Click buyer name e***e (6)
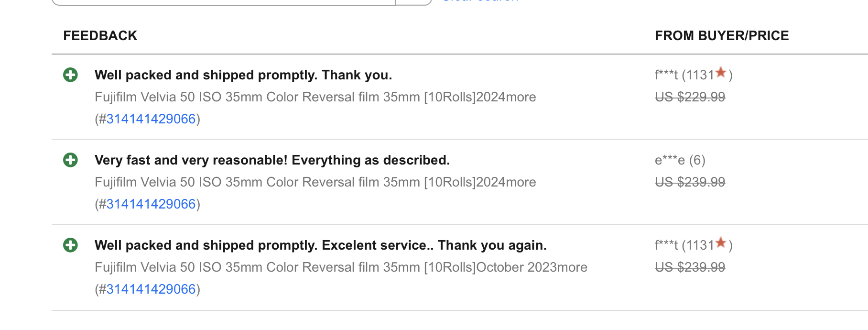Viewport: 868px width, 330px height. pyautogui.click(x=680, y=160)
